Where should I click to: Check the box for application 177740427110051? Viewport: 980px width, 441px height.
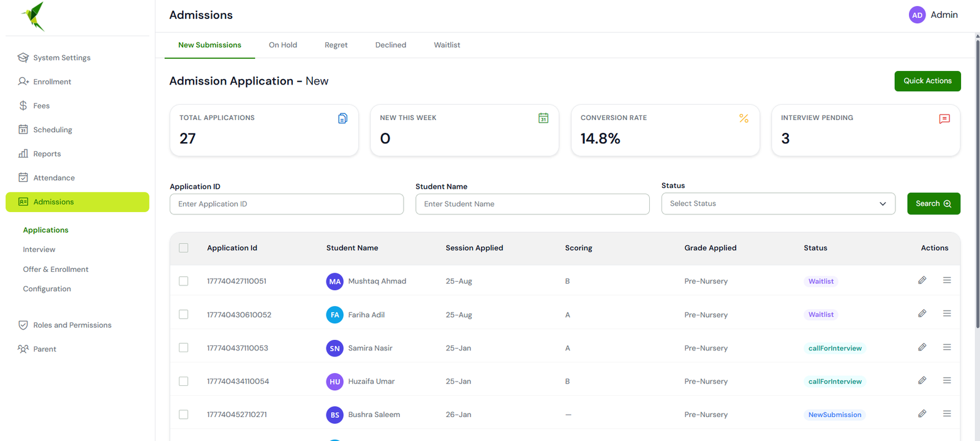point(184,281)
